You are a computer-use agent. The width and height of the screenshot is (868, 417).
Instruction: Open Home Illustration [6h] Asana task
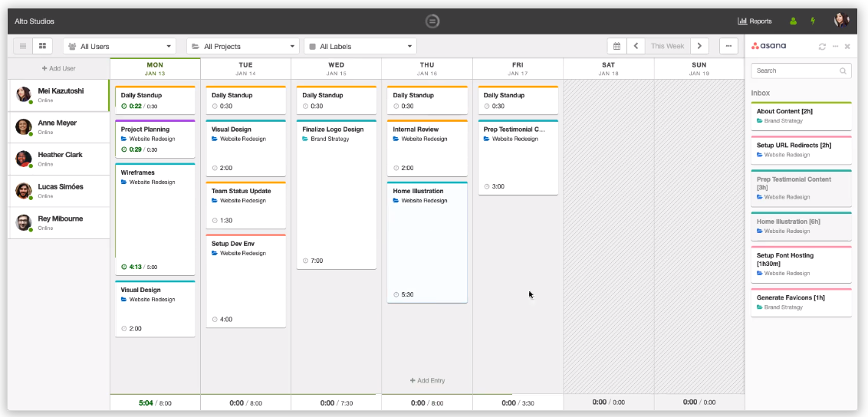801,226
